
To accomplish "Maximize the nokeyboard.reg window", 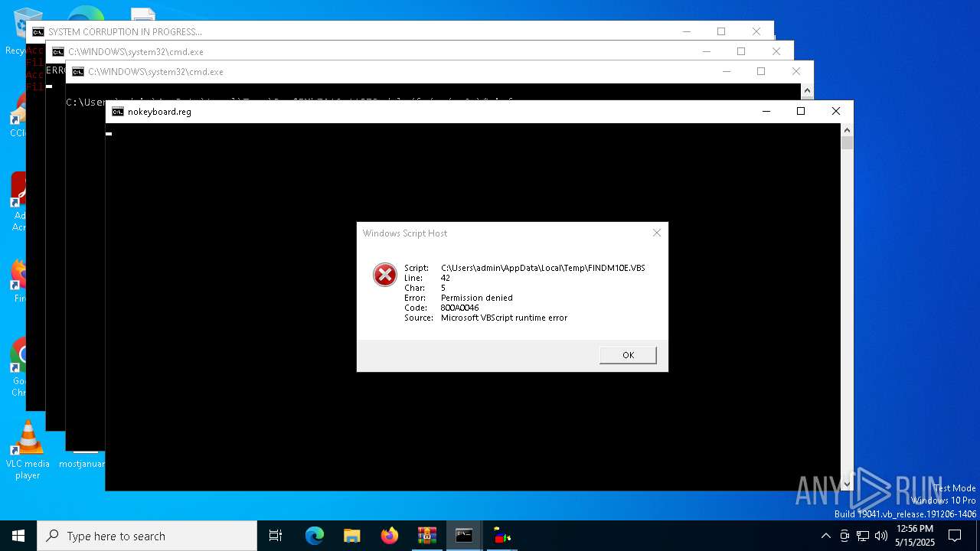I will click(801, 112).
